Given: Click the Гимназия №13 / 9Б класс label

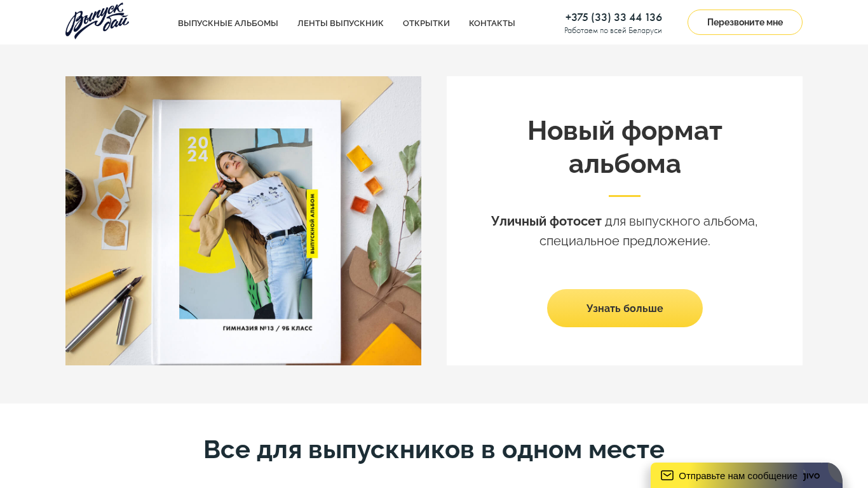Looking at the screenshot, I should pos(268,329).
